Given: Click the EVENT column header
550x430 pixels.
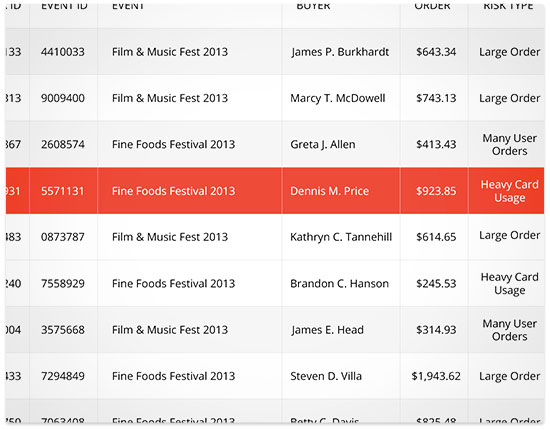Looking at the screenshot, I should [128, 6].
